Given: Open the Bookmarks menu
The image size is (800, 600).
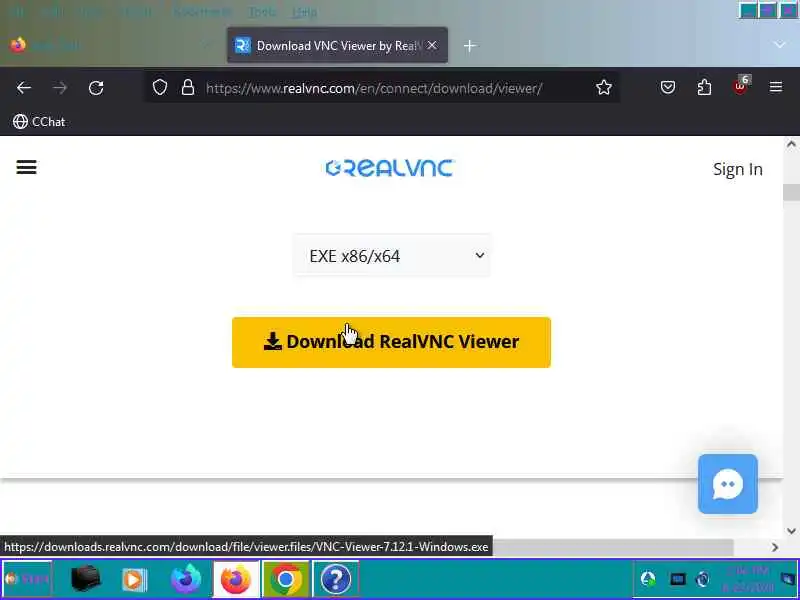Looking at the screenshot, I should point(202,11).
